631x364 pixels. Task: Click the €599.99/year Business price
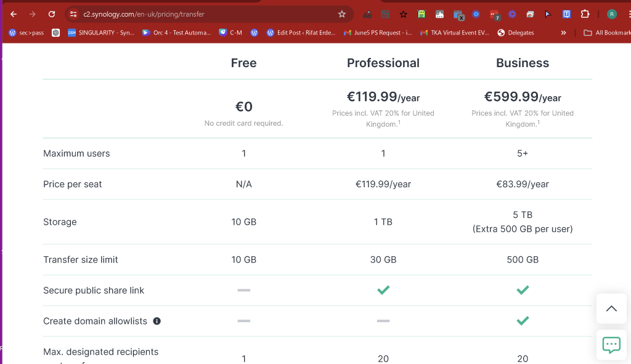[523, 97]
